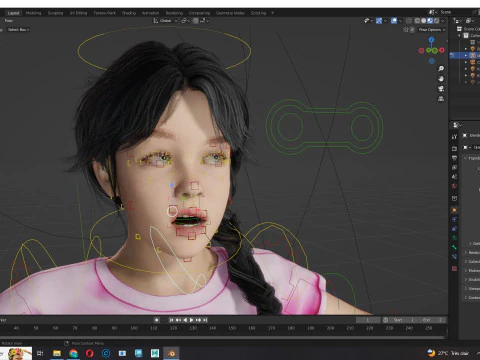Open the overlays options dropdown arrow
This screenshot has width=480, height=360.
(401, 21)
